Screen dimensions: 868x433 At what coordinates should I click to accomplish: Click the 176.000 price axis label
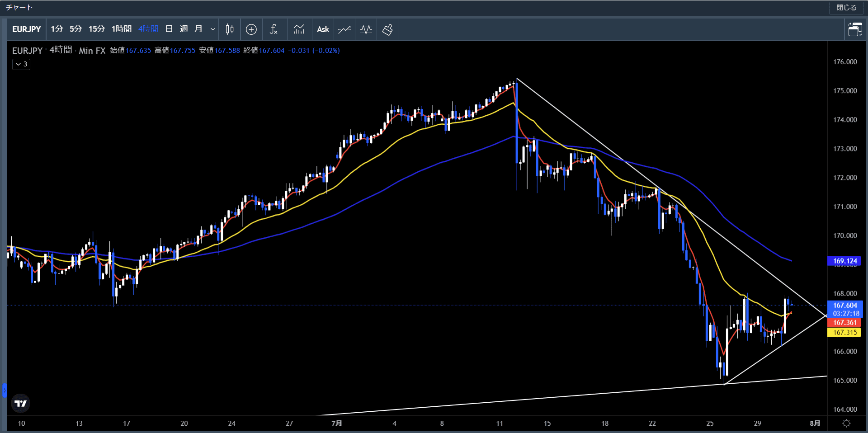tap(845, 62)
